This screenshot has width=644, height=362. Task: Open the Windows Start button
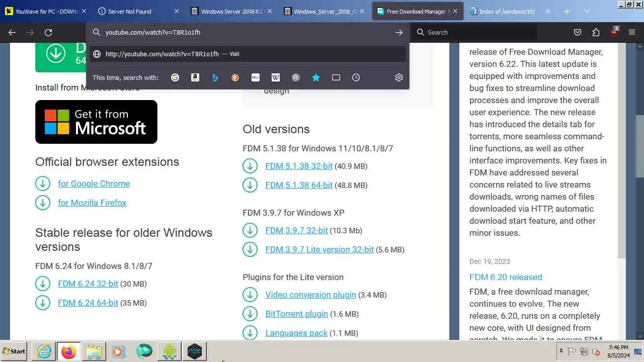click(14, 351)
